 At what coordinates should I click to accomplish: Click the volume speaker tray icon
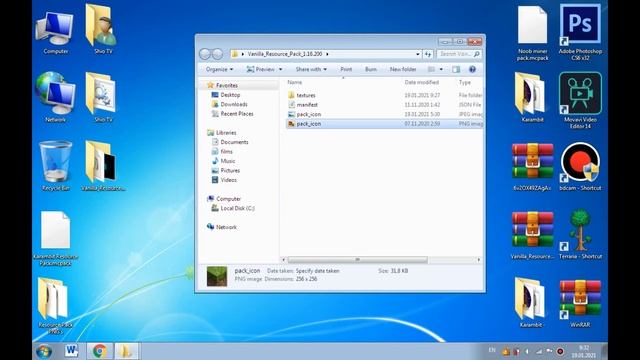[x=527, y=351]
